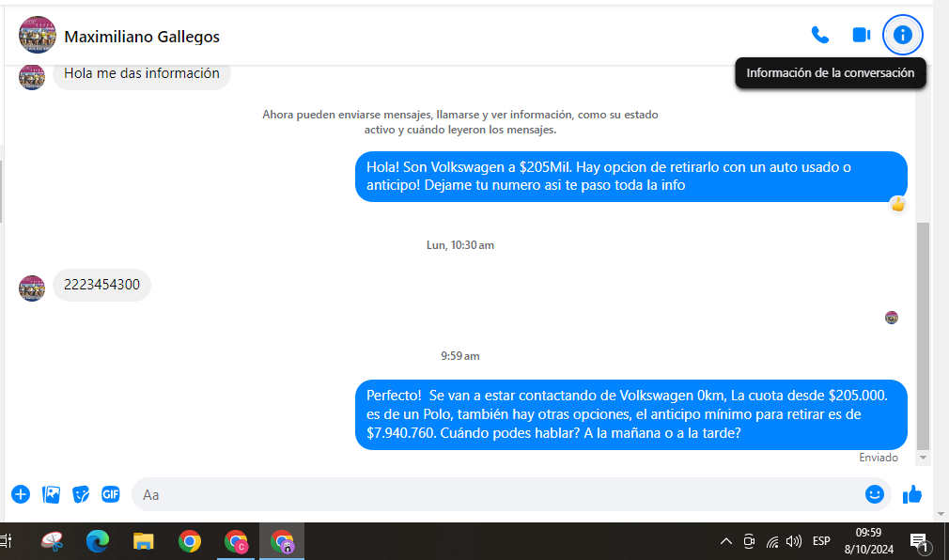Viewport: 949px width, 560px height.
Task: Focus the Aa message input field
Action: pos(496,494)
